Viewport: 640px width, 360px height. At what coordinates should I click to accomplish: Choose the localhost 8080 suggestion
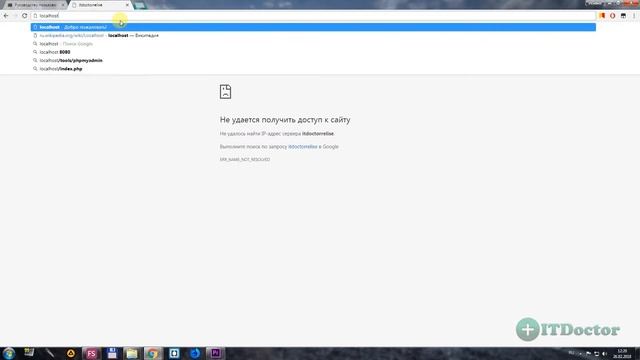click(313, 52)
